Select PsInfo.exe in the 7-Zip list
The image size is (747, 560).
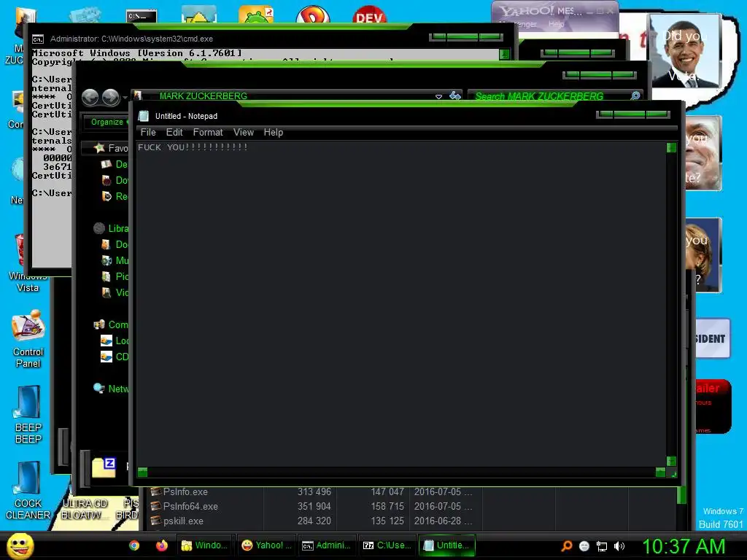(185, 492)
